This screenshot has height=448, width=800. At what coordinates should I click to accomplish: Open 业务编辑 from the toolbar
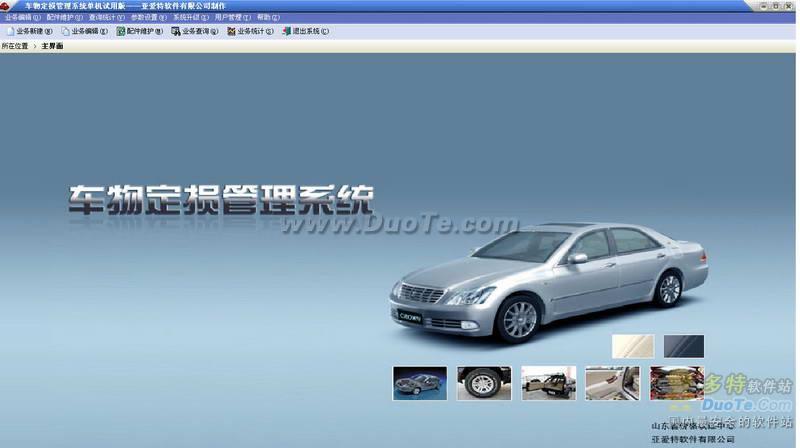pos(85,31)
